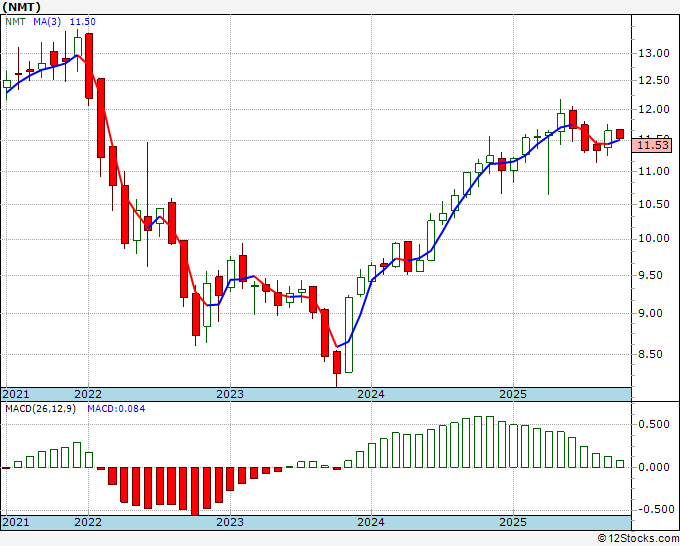Click the lowest red MACD bar in late 2022
This screenshot has height=546, width=680.
point(195,491)
